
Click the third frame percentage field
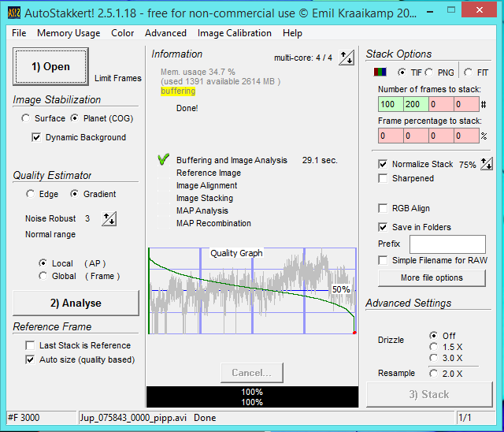click(441, 136)
